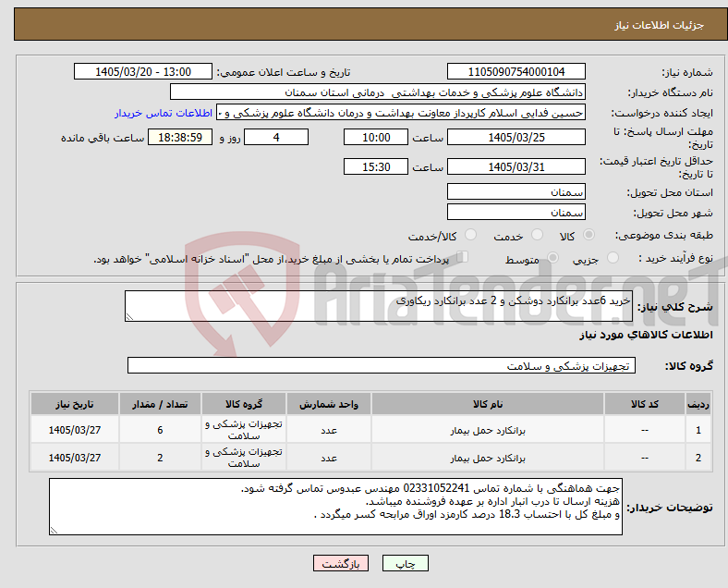Click the delivery city field (شهر محل تحویل)
The width and height of the screenshot is (728, 588).
pyautogui.click(x=516, y=212)
